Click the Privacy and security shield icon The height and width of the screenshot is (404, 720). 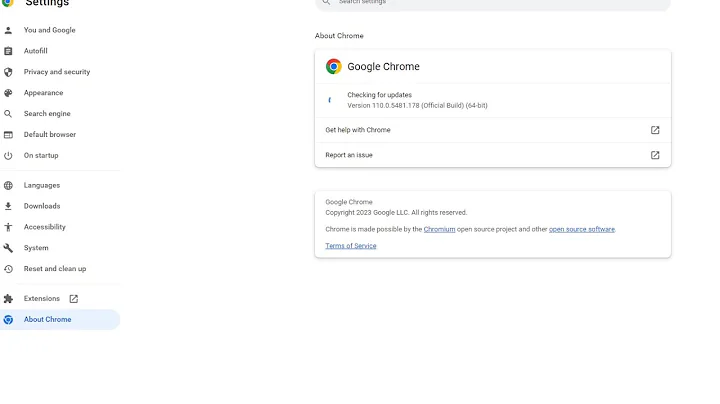pos(8,72)
